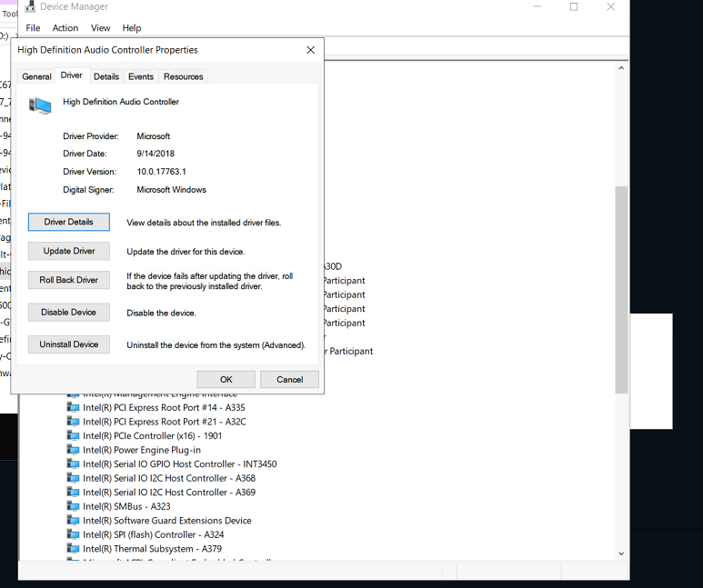
Task: Open the View menu
Action: click(x=100, y=28)
